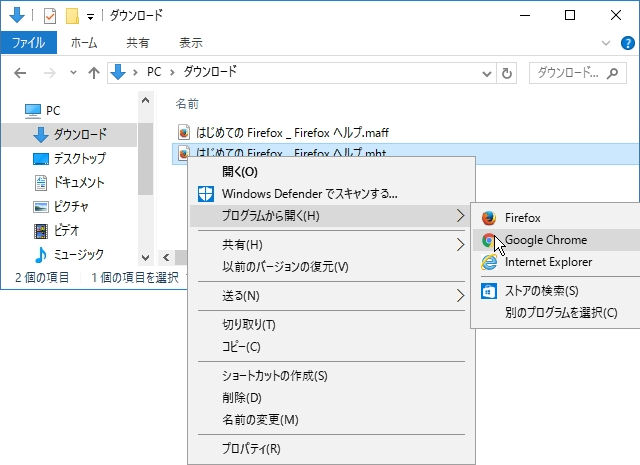Sort by the 名前 column header
The width and height of the screenshot is (640, 465).
(187, 104)
